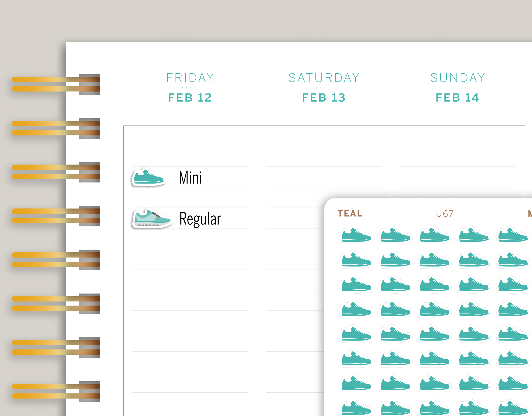Click the TEAL color name label
This screenshot has height=416, width=532.
[x=350, y=214]
